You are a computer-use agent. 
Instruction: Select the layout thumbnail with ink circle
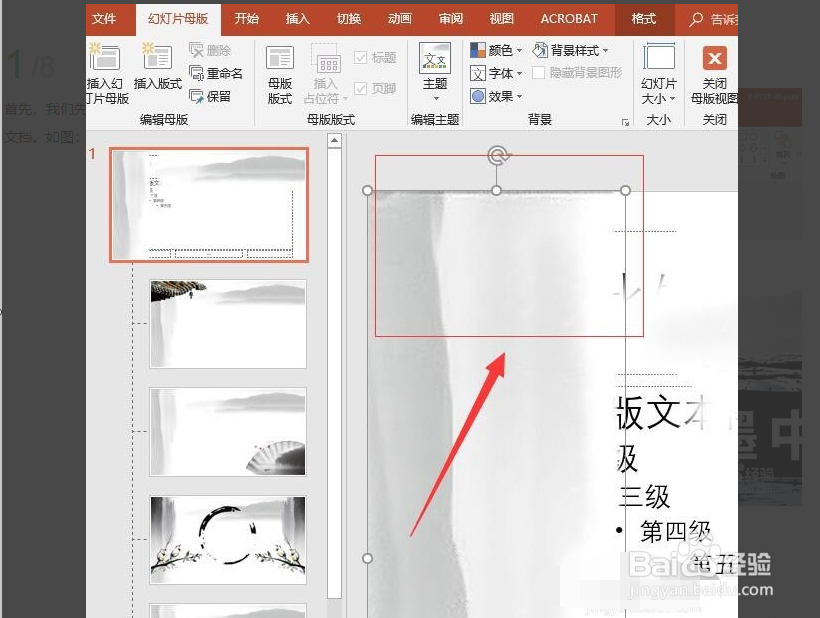(x=227, y=540)
